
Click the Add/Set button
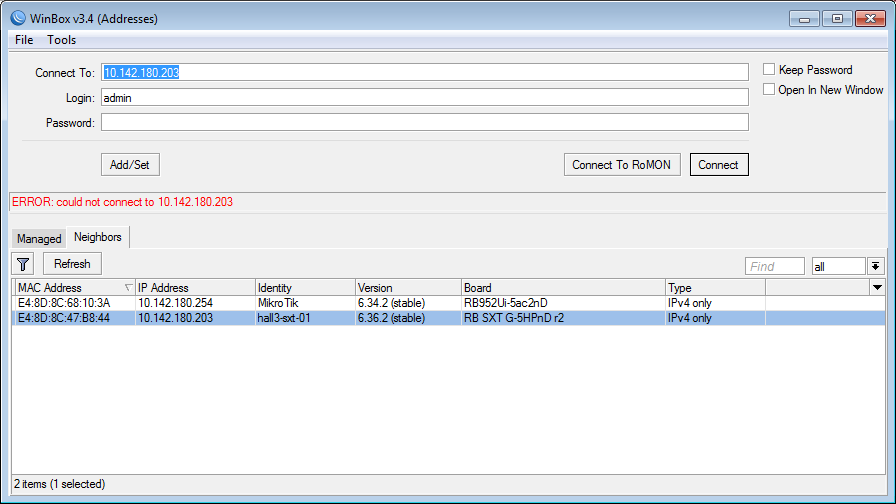pos(130,165)
